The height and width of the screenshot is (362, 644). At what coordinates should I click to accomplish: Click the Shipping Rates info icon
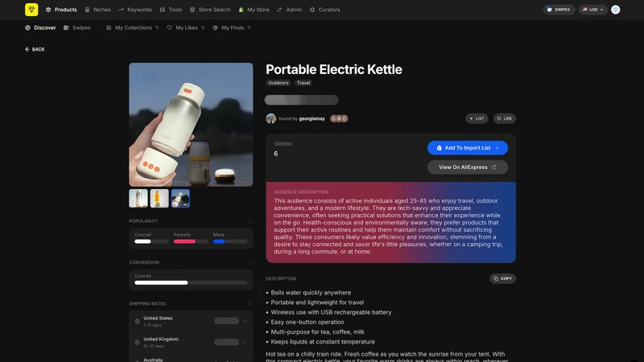pos(250,304)
